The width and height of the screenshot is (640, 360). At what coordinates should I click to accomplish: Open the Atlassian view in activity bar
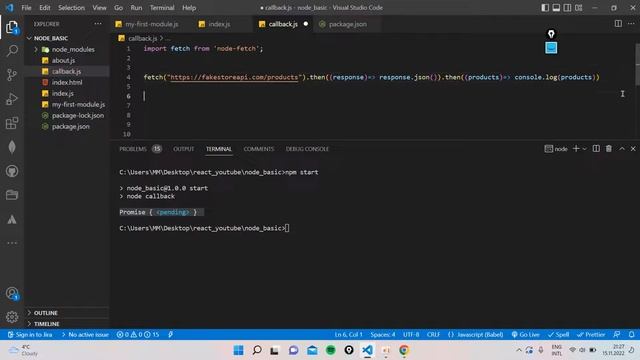point(12,219)
